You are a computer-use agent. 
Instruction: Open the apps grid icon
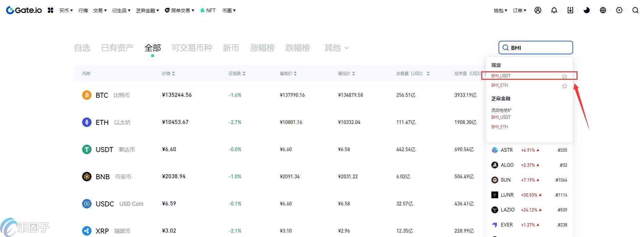(51, 10)
